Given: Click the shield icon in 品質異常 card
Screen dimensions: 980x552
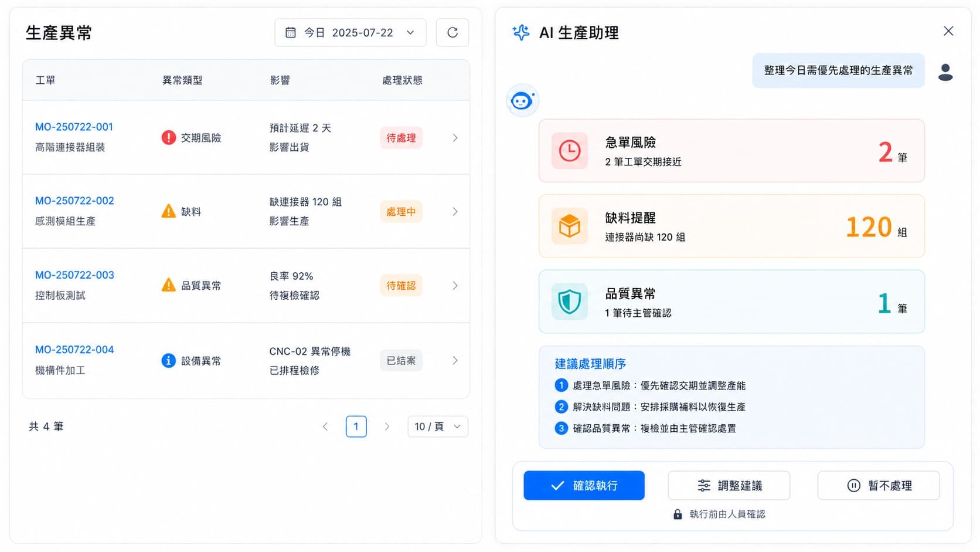Looking at the screenshot, I should pos(569,302).
